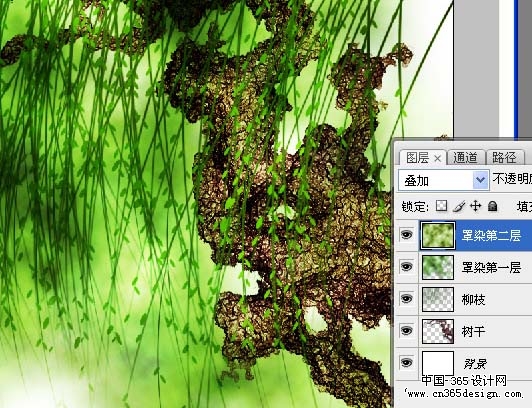This screenshot has width=532, height=408.
Task: Close the 图层 tab with its x
Action: coord(438,158)
